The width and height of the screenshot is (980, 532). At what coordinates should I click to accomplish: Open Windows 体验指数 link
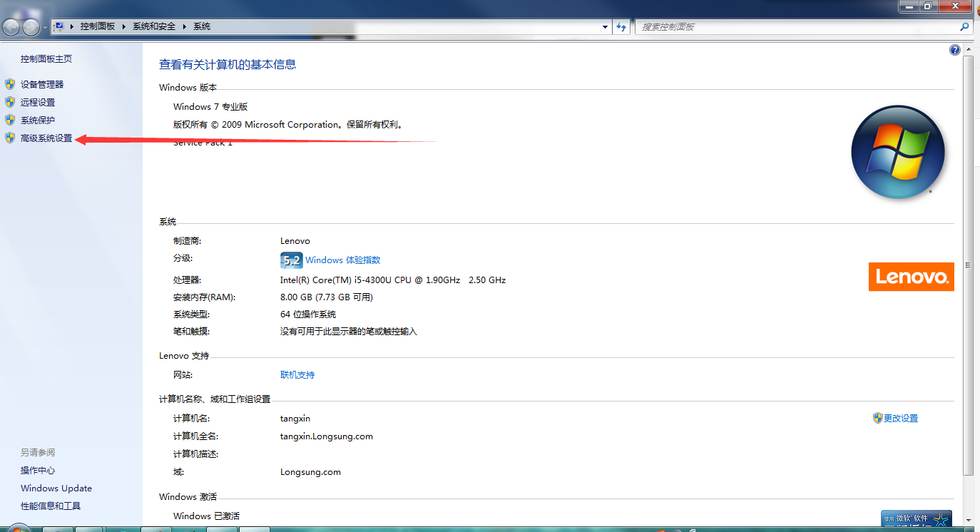click(343, 260)
